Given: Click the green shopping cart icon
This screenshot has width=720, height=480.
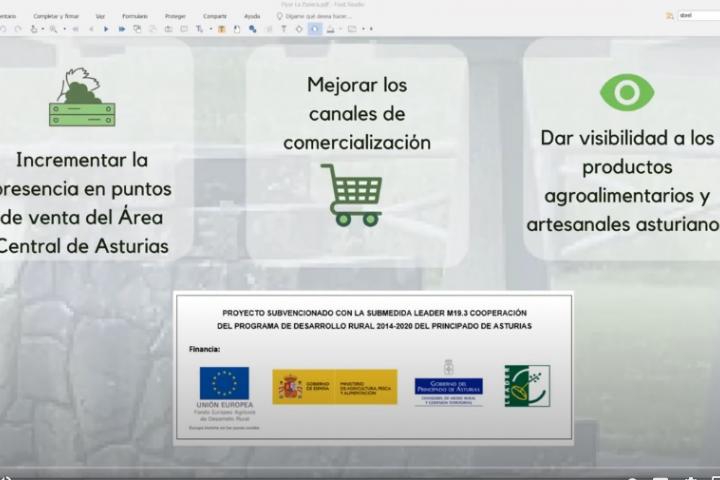Looking at the screenshot, I should click(x=352, y=194).
